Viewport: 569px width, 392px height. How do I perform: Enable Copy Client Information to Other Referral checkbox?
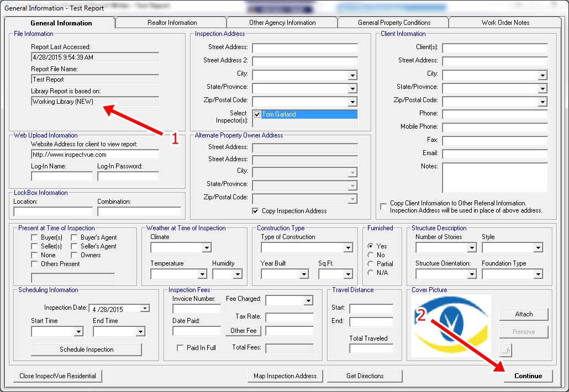coord(383,206)
